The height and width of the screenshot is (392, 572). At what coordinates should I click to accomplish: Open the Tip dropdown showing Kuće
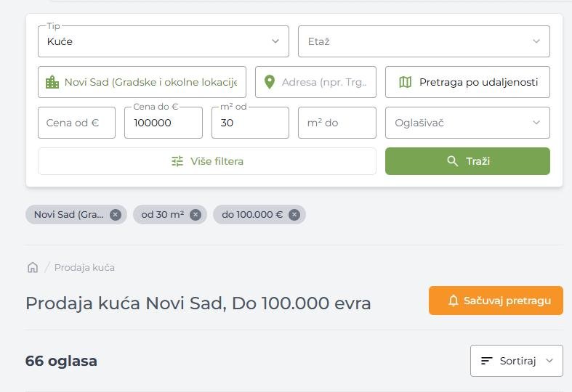point(163,41)
